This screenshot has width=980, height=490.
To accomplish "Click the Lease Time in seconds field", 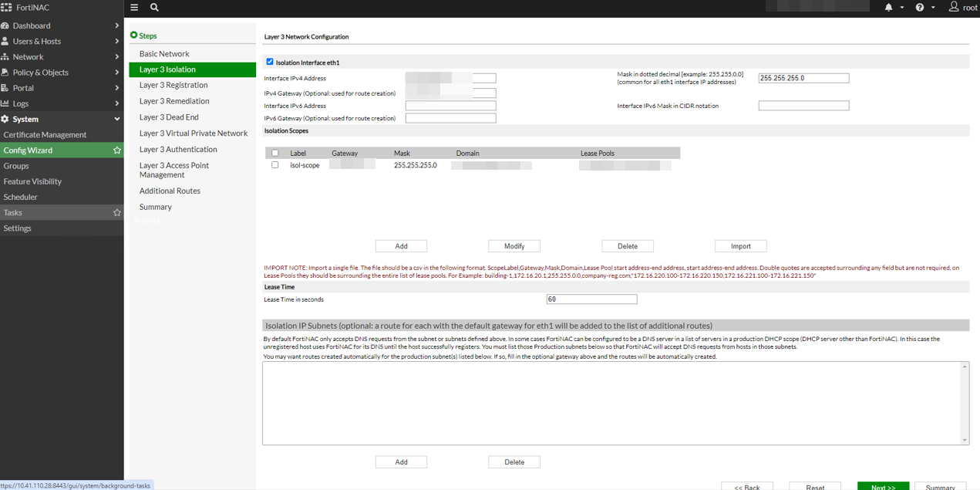I will [x=591, y=299].
